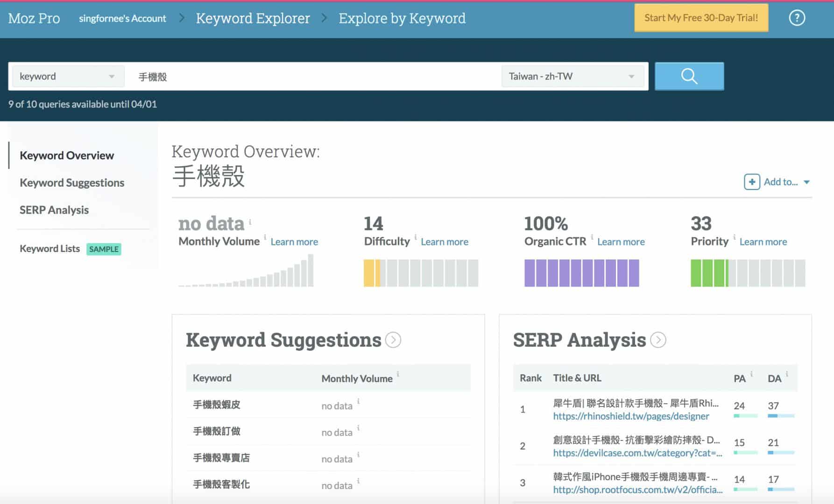Click info icon next to DA column
834x504 pixels.
[x=786, y=374]
